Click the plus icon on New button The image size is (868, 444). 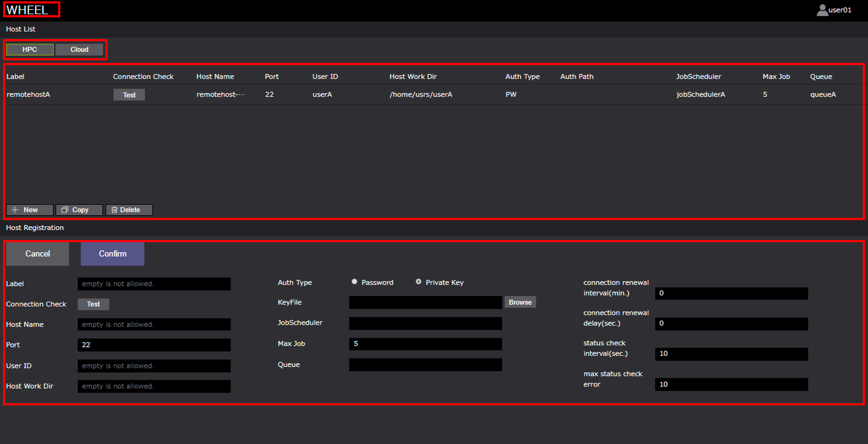pos(15,210)
